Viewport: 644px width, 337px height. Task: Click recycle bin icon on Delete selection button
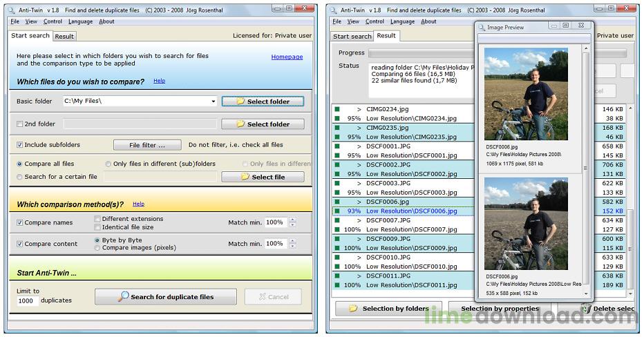(x=586, y=309)
